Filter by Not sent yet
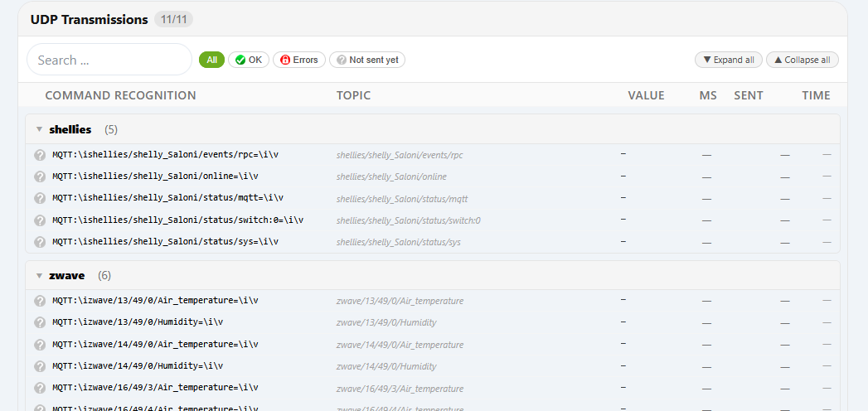 coord(367,60)
